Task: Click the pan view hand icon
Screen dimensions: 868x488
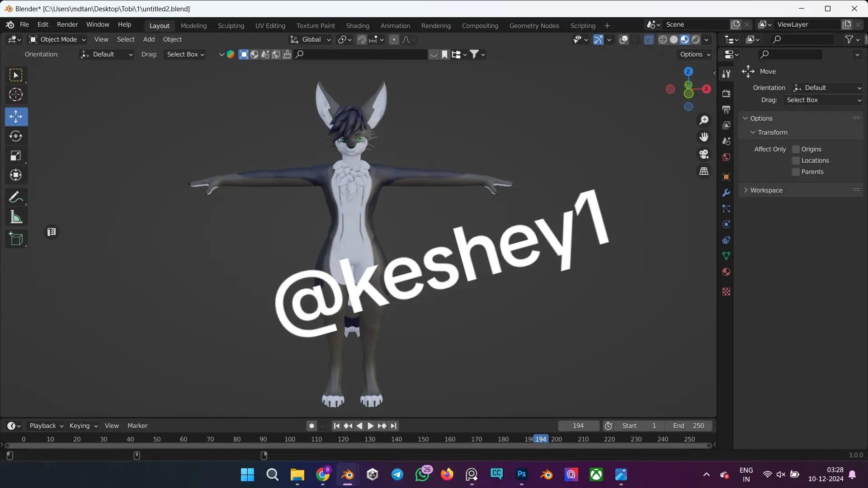Action: 704,137
